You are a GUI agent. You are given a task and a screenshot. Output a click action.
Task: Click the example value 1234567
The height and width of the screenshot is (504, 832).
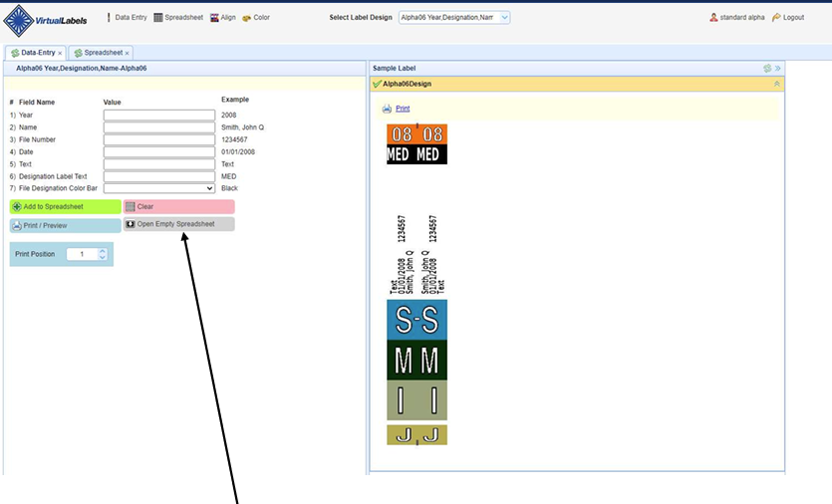coord(234,139)
